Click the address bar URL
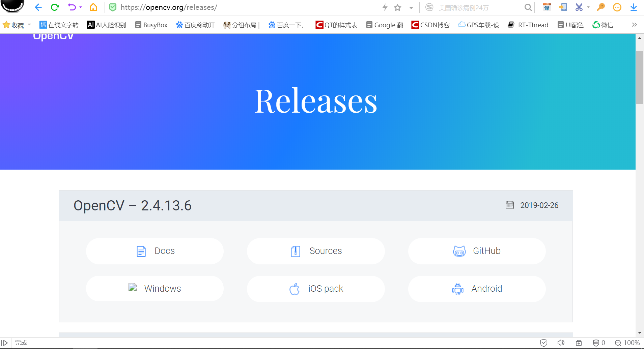The width and height of the screenshot is (644, 349). click(169, 7)
